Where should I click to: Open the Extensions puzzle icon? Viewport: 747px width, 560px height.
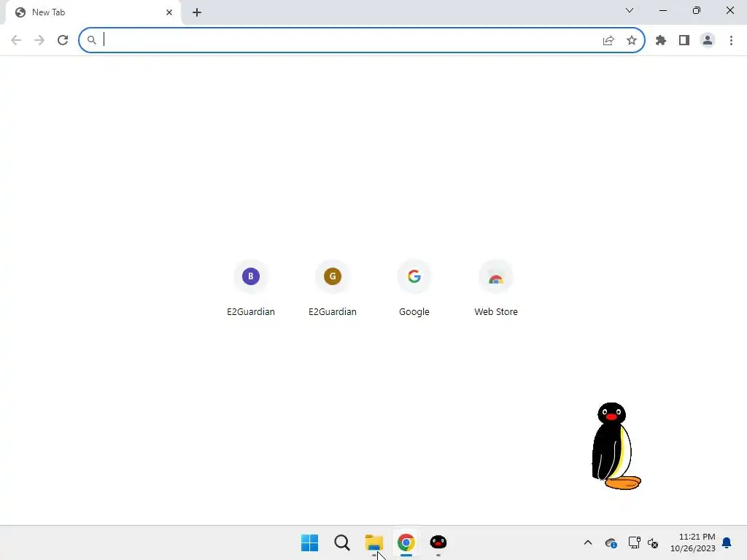click(661, 41)
